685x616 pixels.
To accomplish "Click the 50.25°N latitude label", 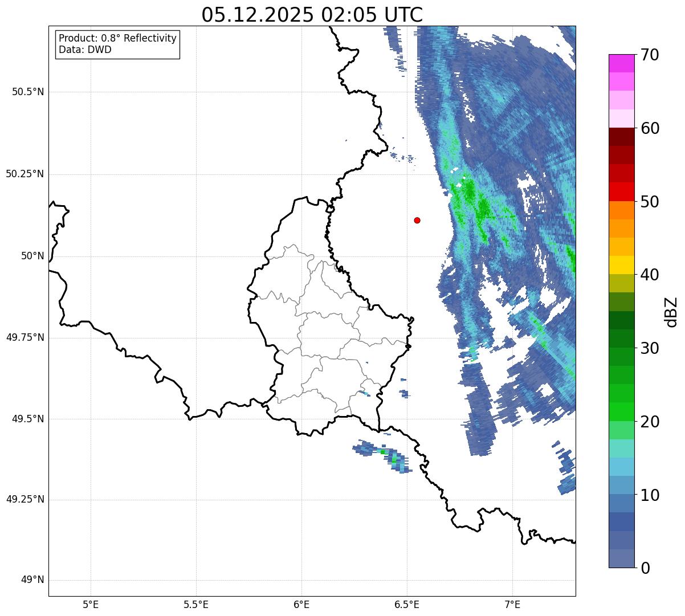I will [x=25, y=174].
